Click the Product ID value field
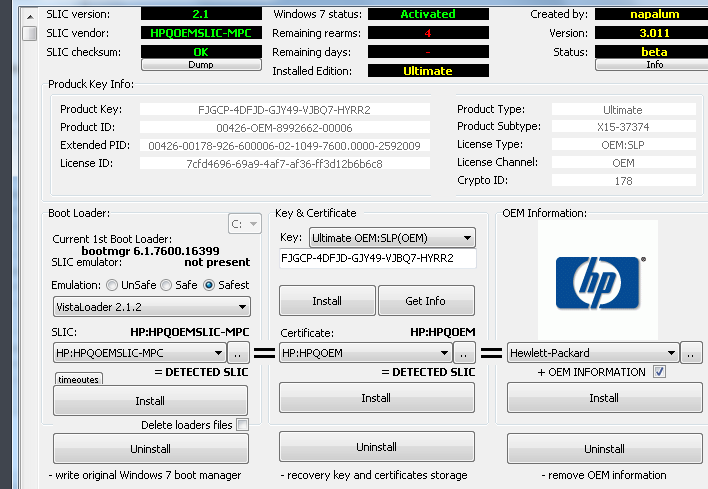The height and width of the screenshot is (489, 708). click(x=284, y=128)
